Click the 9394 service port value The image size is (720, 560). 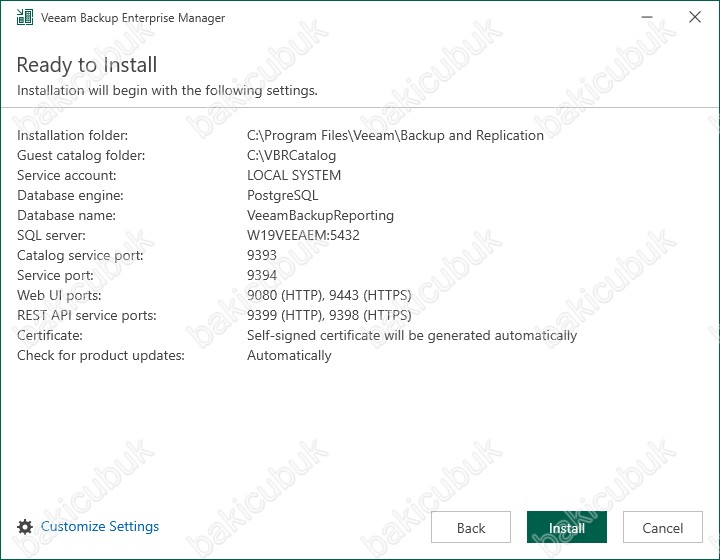point(262,275)
